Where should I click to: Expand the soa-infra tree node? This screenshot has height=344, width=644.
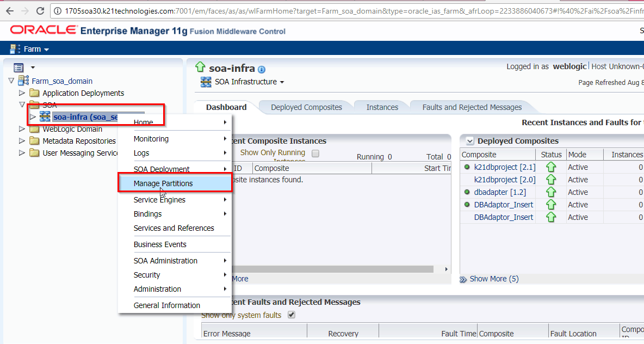click(33, 116)
